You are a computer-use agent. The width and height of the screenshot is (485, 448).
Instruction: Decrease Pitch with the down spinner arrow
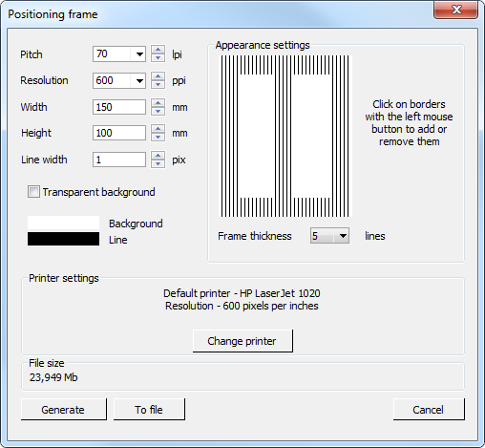[158, 58]
